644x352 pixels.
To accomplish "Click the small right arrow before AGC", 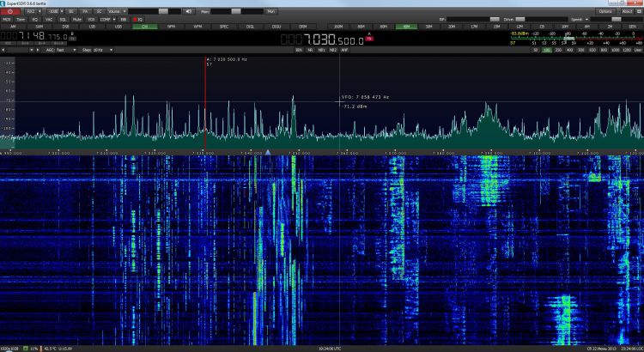I will [38, 50].
